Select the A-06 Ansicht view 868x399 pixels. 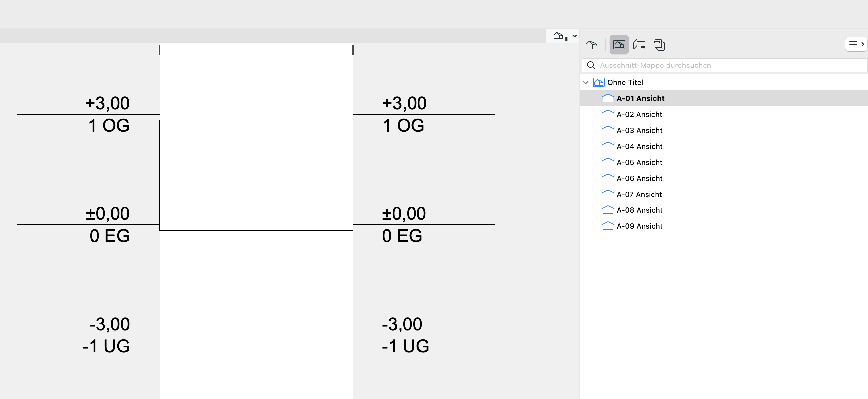click(724, 178)
